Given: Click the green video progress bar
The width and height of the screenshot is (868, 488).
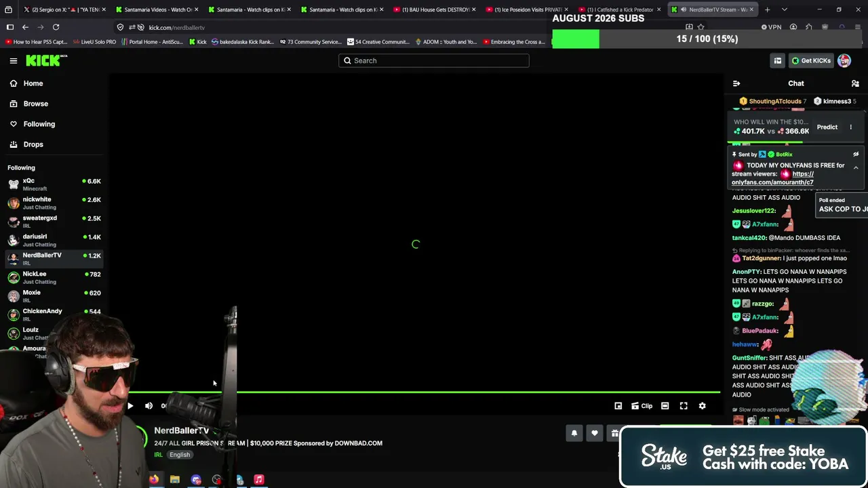Looking at the screenshot, I should (x=424, y=392).
